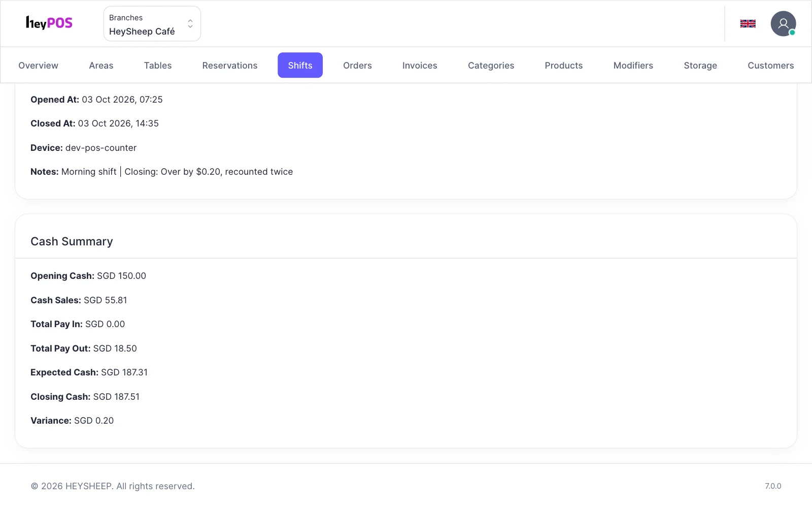Click the Branches selector chevron arrows

190,24
